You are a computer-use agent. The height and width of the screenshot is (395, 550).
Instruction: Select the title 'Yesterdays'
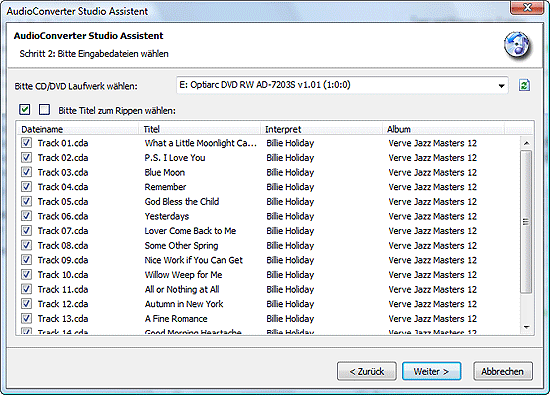(x=167, y=216)
